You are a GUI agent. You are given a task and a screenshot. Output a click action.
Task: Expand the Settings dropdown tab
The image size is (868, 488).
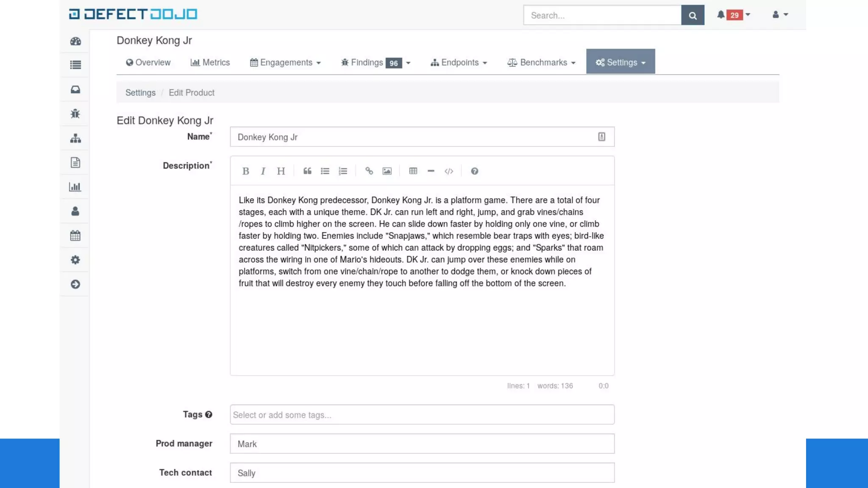click(x=620, y=62)
